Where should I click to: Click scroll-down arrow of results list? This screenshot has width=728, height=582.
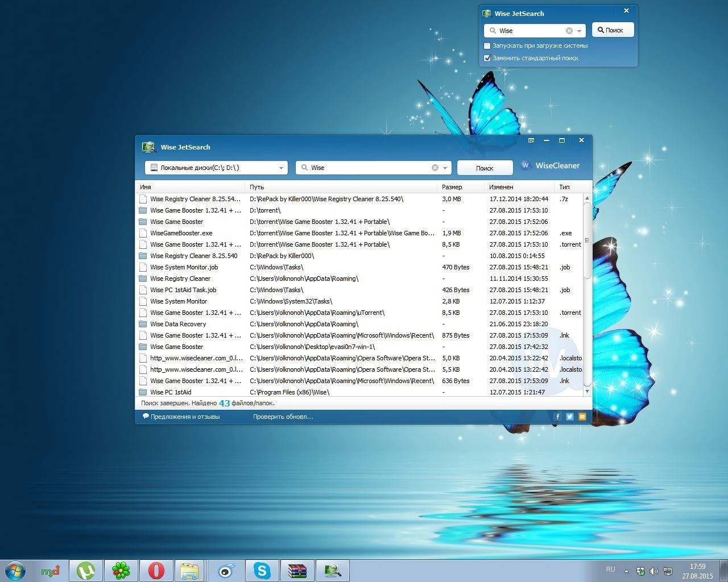coord(587,392)
